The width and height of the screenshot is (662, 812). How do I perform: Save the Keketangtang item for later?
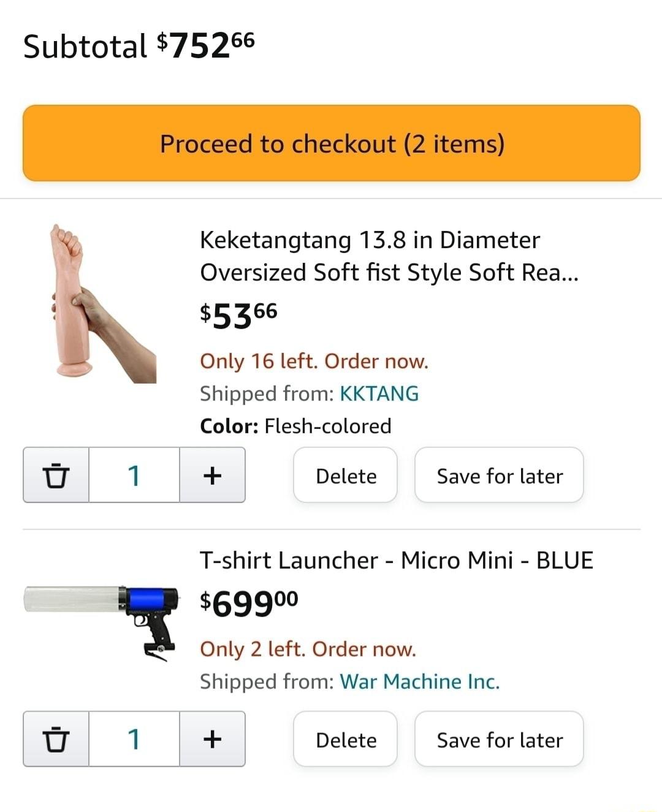click(499, 476)
